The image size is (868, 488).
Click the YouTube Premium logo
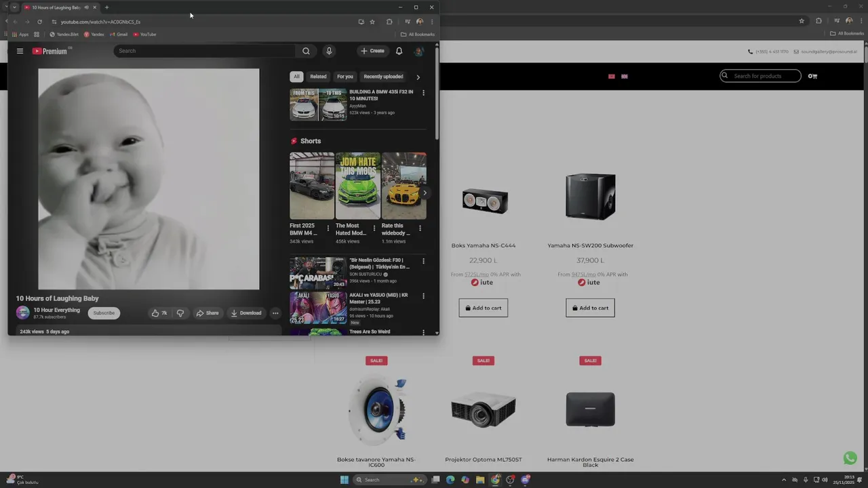tap(50, 51)
